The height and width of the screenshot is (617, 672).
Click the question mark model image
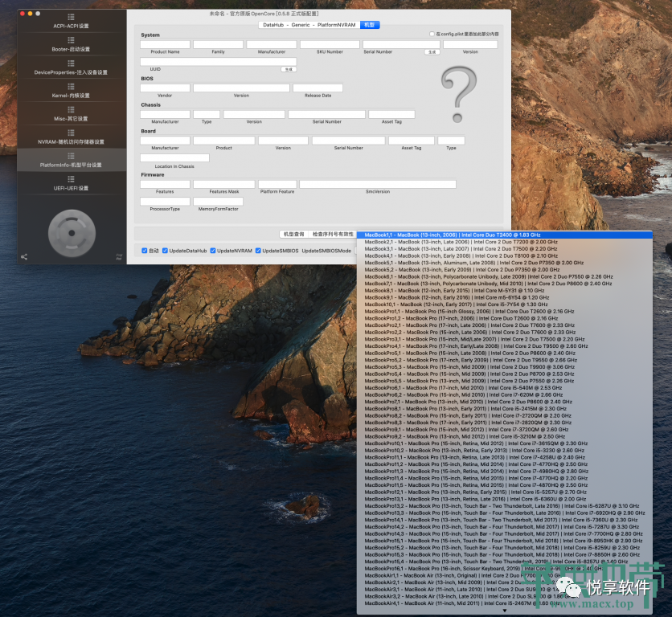click(458, 94)
